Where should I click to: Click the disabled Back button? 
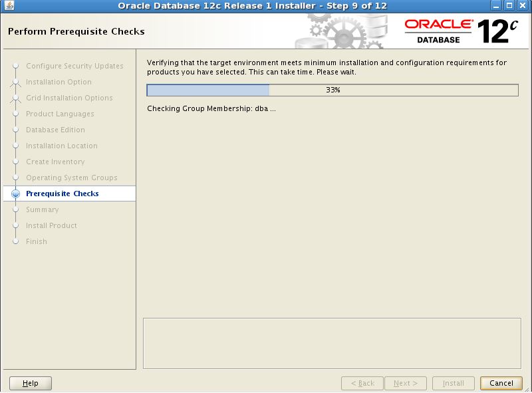pyautogui.click(x=362, y=383)
